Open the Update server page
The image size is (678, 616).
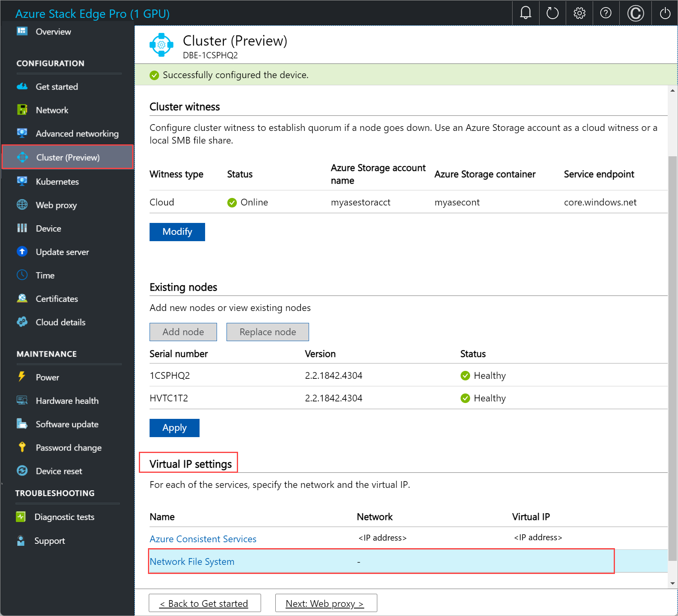pyautogui.click(x=62, y=251)
